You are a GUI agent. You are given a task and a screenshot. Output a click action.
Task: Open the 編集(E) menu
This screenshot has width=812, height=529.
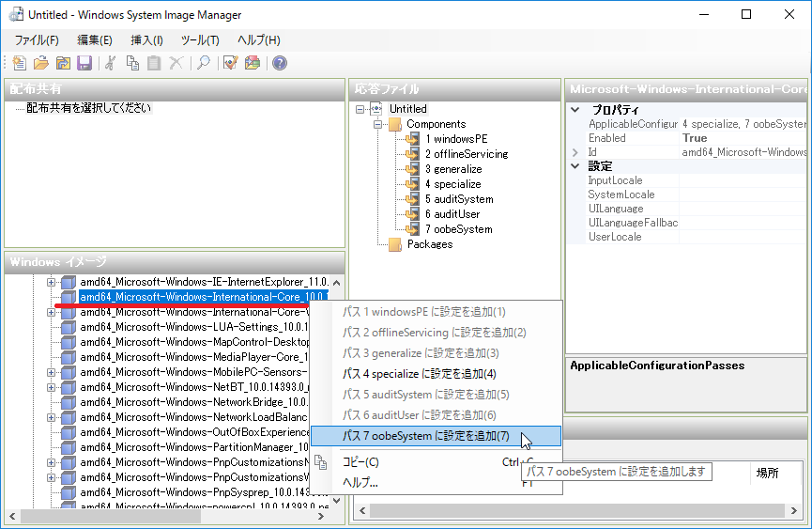[94, 40]
